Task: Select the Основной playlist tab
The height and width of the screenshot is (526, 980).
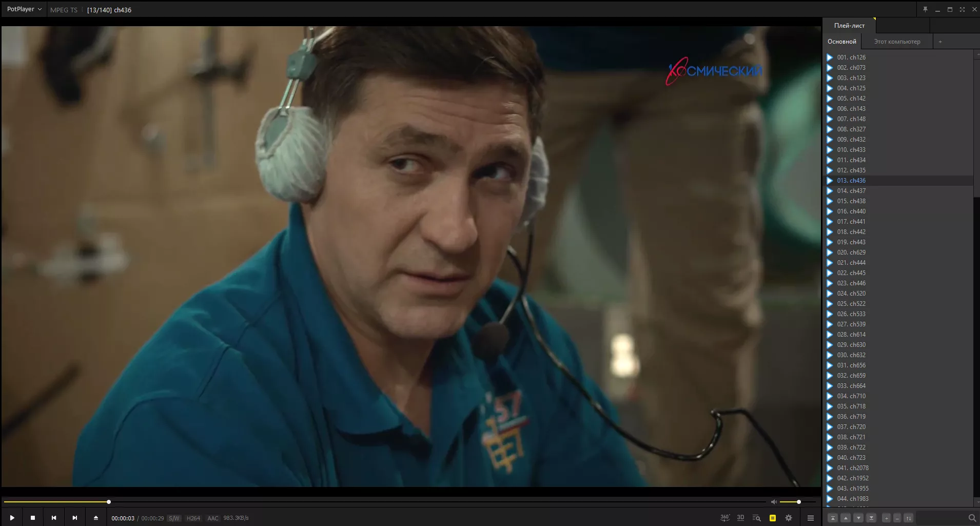Action: click(x=841, y=42)
